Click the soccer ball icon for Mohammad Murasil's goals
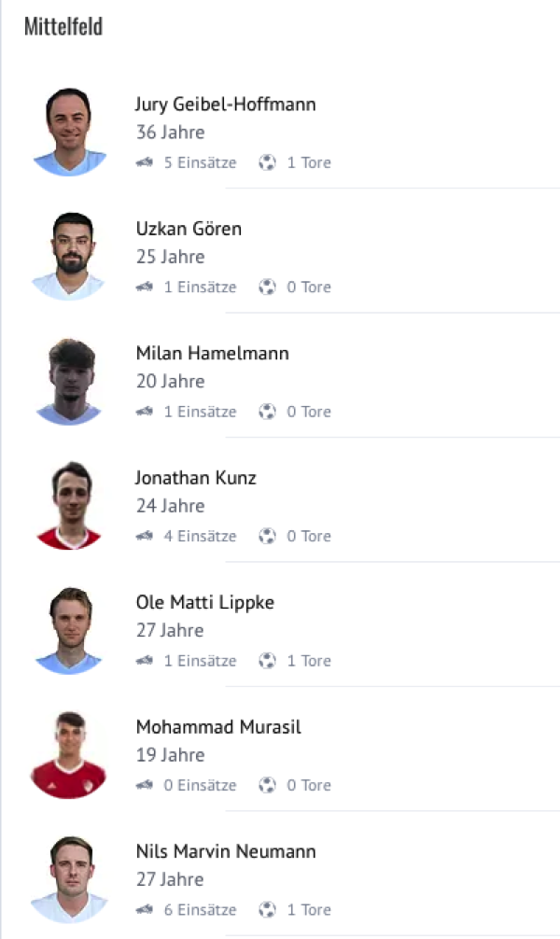 [x=268, y=785]
